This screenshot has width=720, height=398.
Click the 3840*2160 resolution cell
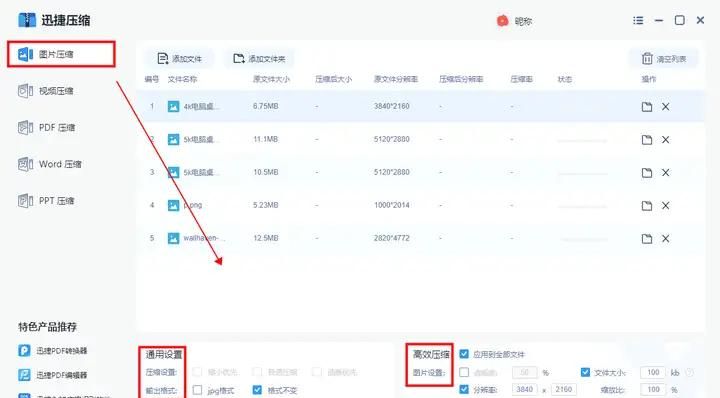click(391, 106)
